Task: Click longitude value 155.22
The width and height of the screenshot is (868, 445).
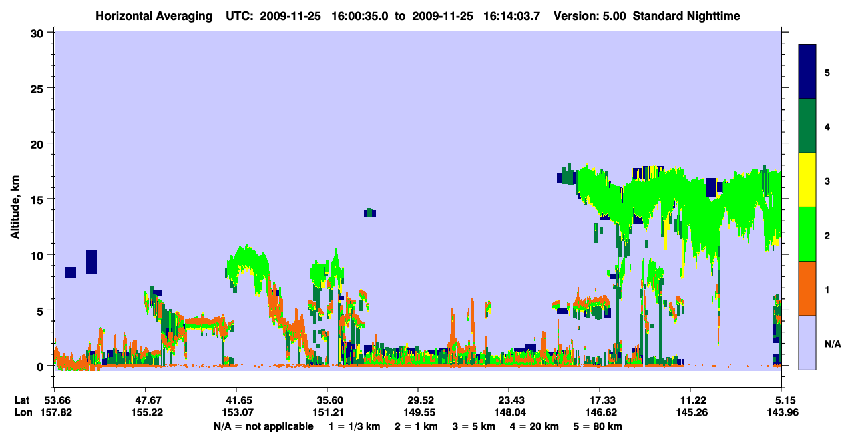Action: coord(146,412)
